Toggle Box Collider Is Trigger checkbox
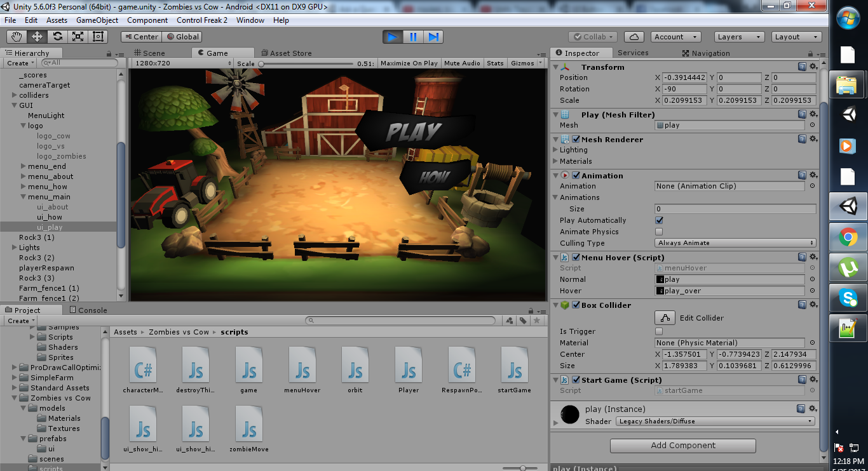Image resolution: width=868 pixels, height=471 pixels. coord(659,331)
